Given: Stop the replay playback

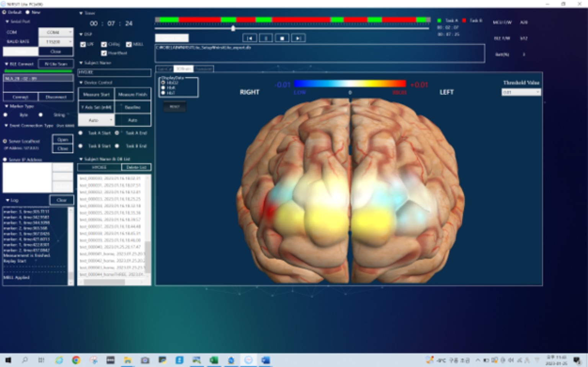Looking at the screenshot, I should click(x=282, y=38).
